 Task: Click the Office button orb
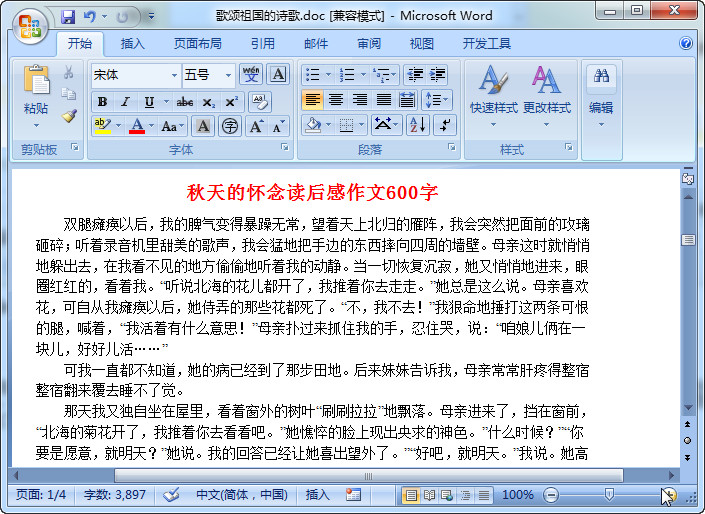pos(30,26)
